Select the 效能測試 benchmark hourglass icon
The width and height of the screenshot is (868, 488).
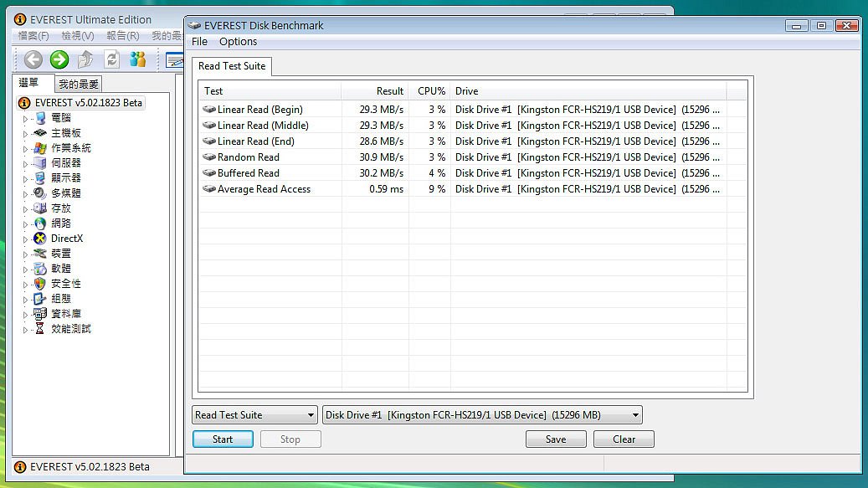click(x=40, y=329)
